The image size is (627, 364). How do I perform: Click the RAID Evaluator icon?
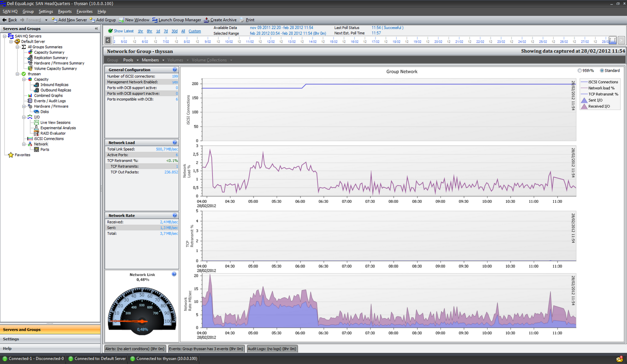click(36, 133)
